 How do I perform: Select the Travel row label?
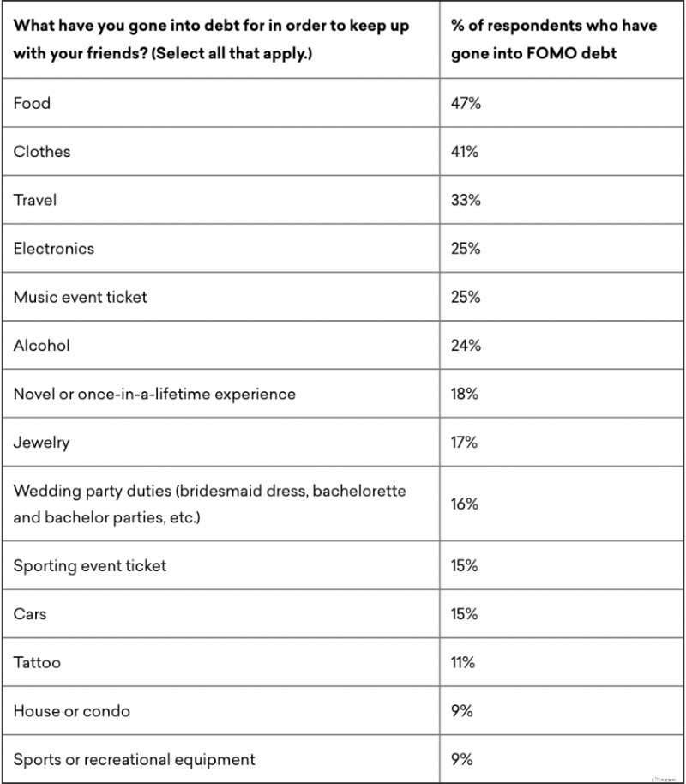click(35, 200)
